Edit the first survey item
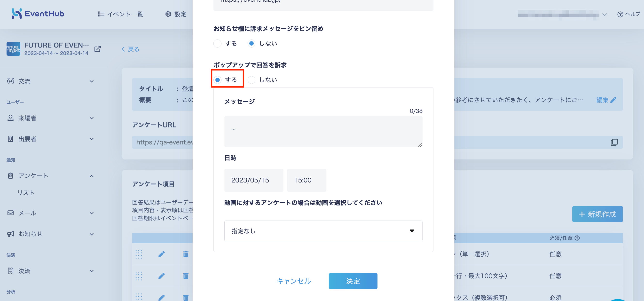644x301 pixels. coord(162,254)
